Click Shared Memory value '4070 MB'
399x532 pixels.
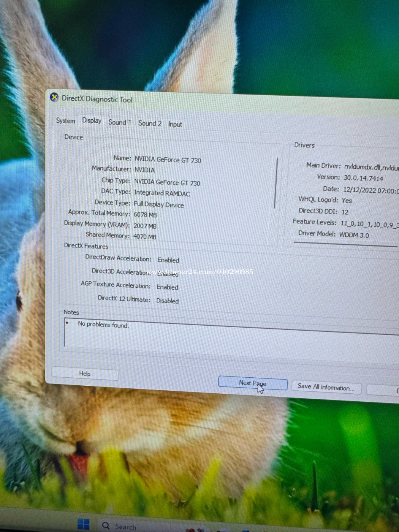(x=144, y=236)
